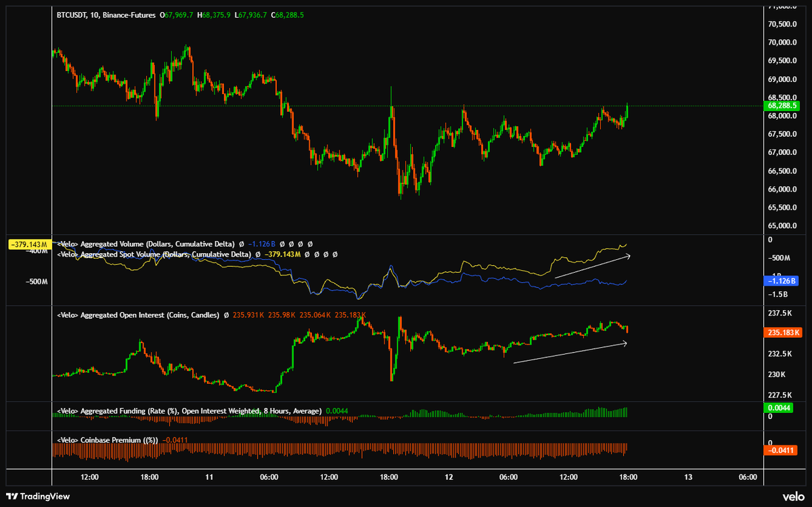Click the 235.931K open interest value
Viewport: 812px width, 507px height.
248,315
